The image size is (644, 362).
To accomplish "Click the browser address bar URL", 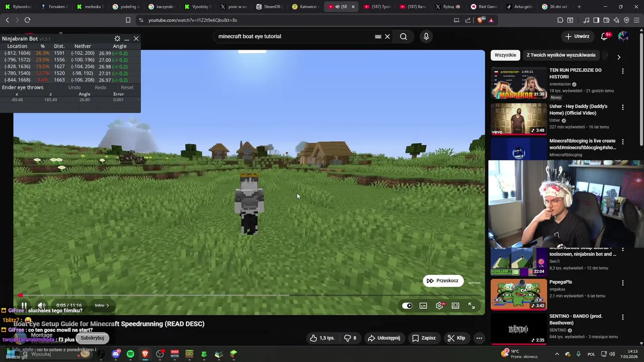I will 193,20.
